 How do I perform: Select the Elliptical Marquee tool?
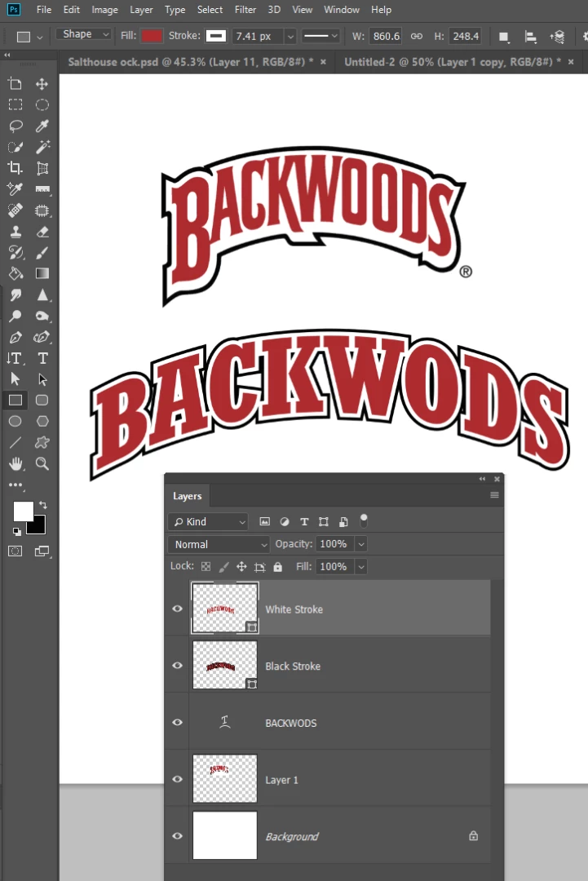[42, 105]
